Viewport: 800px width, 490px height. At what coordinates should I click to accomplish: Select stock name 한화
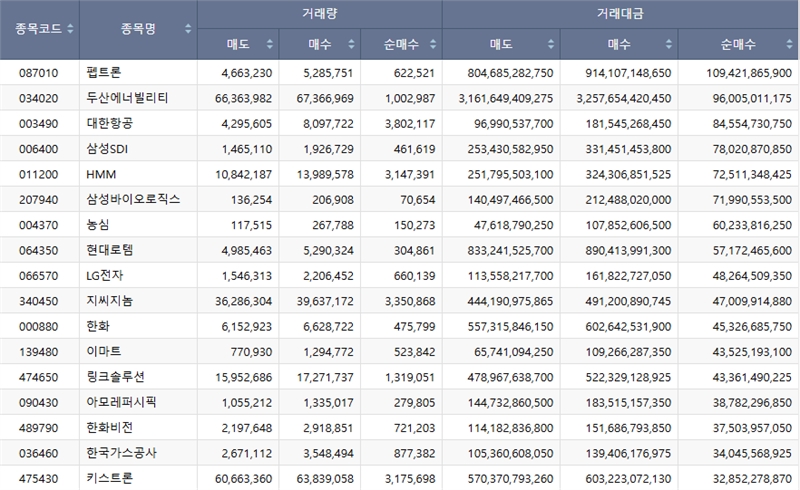pos(98,326)
